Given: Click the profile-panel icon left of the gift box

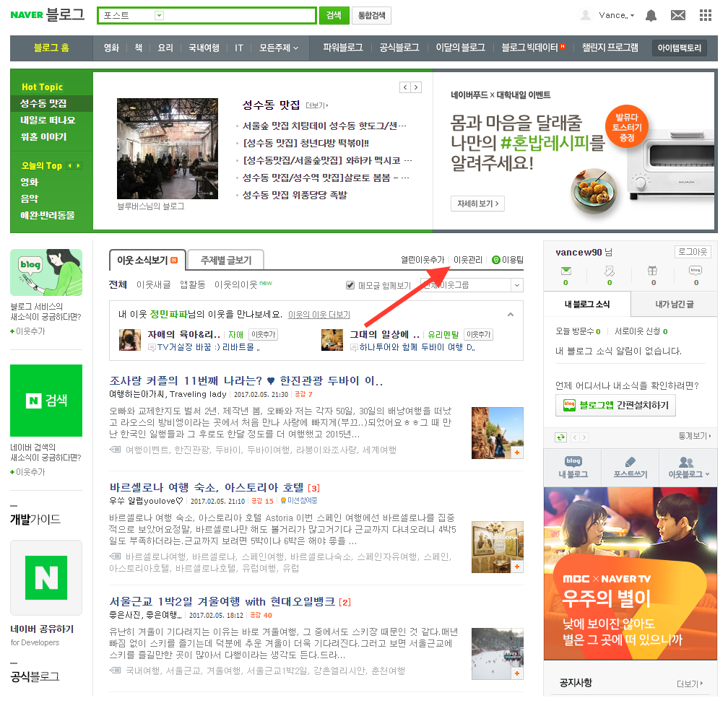Looking at the screenshot, I should 609,271.
